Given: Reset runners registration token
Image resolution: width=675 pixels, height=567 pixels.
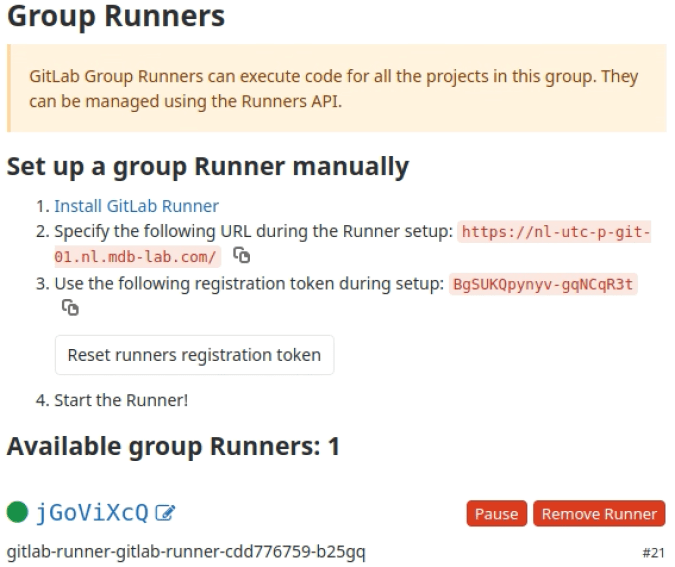Looking at the screenshot, I should [x=194, y=355].
